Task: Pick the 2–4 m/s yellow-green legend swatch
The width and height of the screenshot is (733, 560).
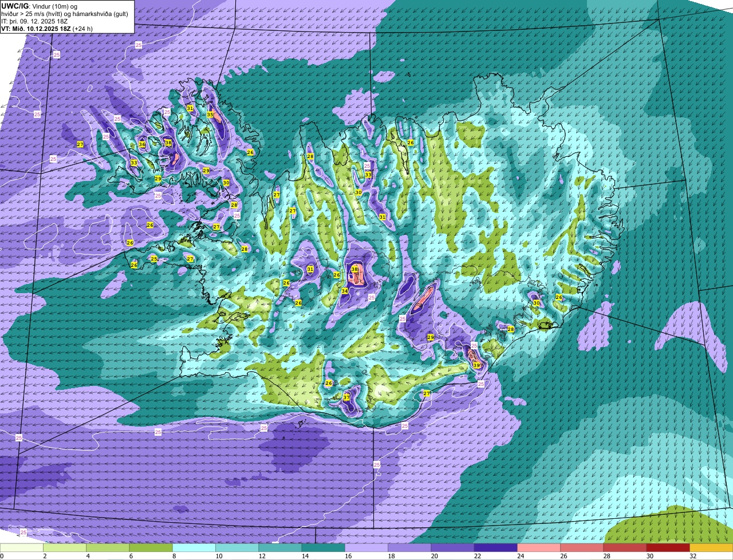Action: pyautogui.click(x=65, y=547)
